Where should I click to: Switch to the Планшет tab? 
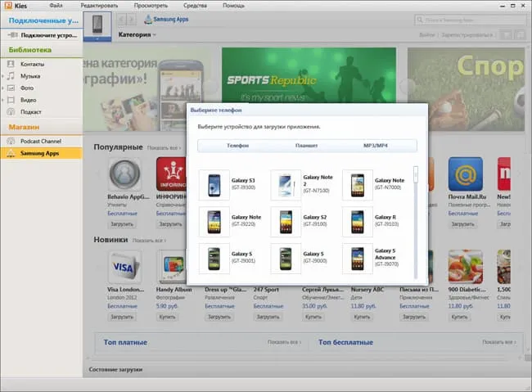(306, 146)
